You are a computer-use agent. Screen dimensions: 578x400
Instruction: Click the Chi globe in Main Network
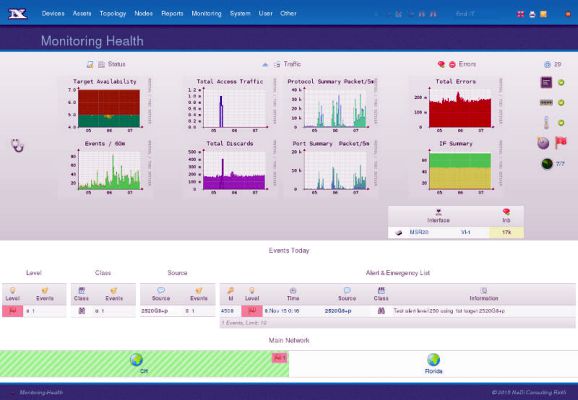pyautogui.click(x=136, y=359)
